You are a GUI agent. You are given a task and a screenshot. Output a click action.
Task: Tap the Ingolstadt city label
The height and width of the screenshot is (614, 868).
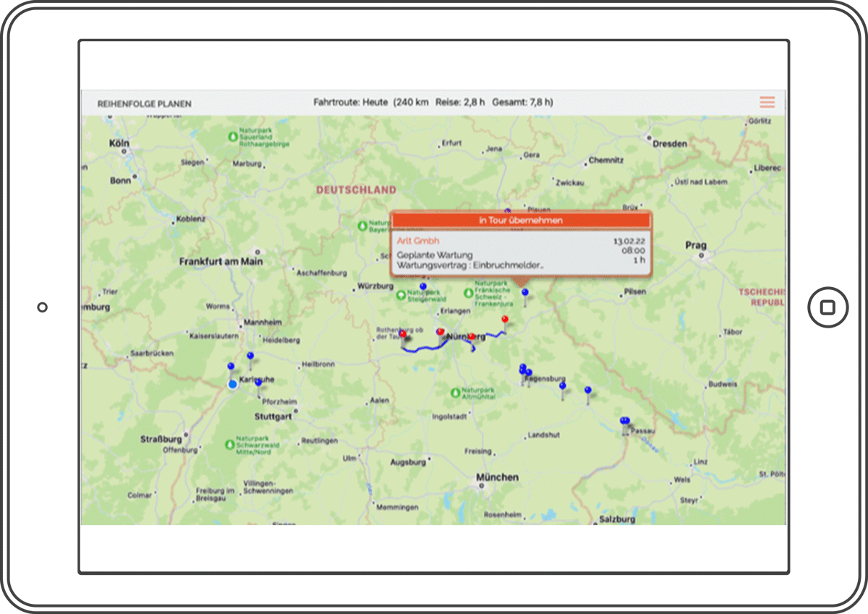449,417
